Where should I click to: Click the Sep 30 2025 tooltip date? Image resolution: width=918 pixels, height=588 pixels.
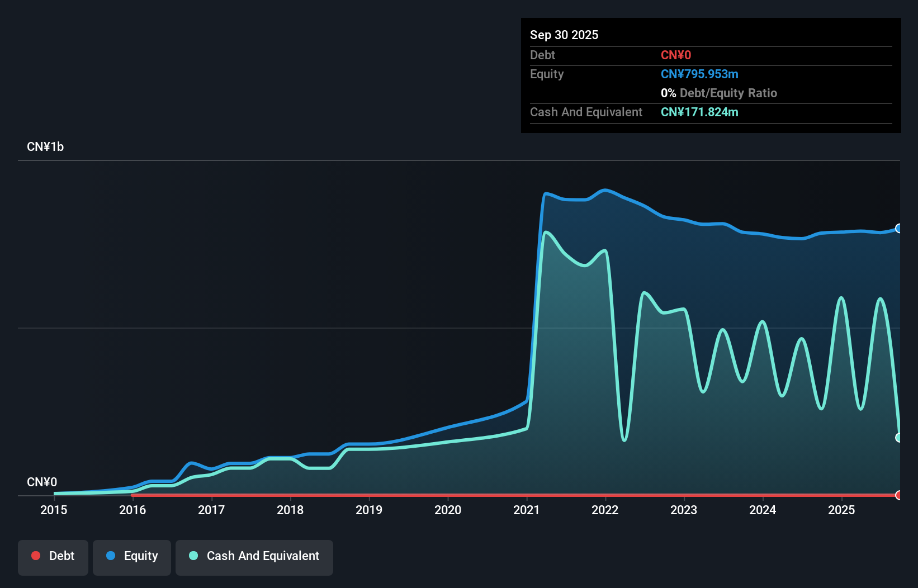pos(564,35)
